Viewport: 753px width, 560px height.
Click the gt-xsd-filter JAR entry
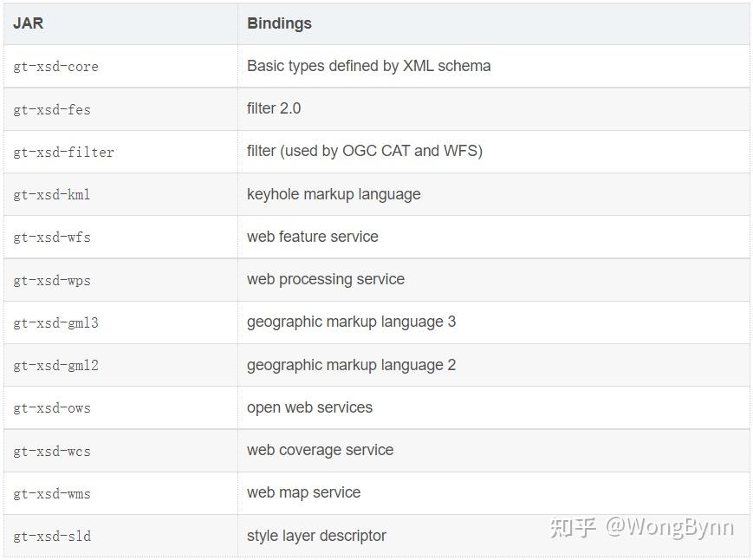click(63, 152)
